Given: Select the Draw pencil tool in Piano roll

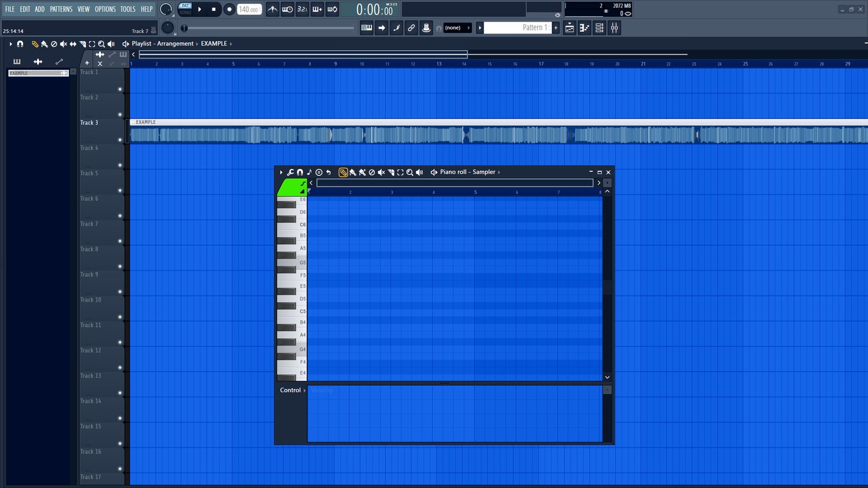Looking at the screenshot, I should [x=343, y=173].
